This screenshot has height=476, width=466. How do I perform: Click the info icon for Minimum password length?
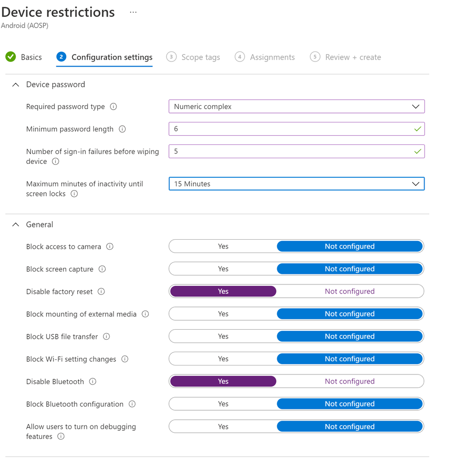point(122,129)
